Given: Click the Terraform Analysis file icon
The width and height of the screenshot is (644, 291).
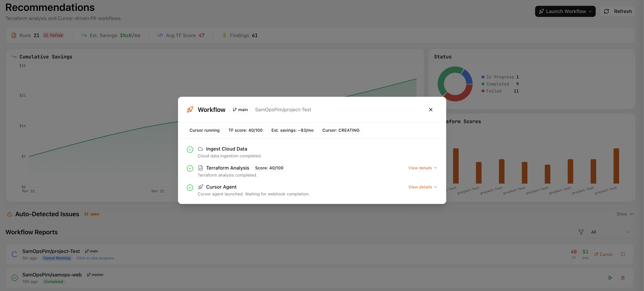Looking at the screenshot, I should pos(201,168).
